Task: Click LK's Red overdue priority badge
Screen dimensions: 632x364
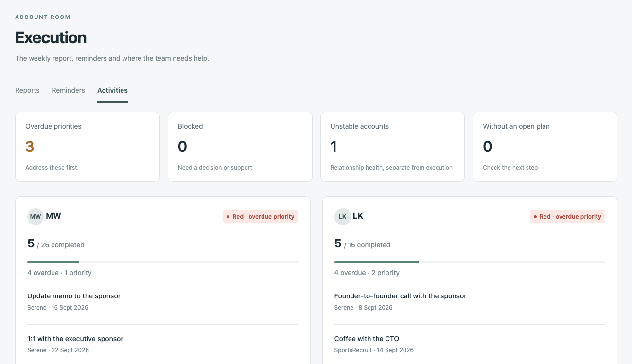Action: coord(567,217)
